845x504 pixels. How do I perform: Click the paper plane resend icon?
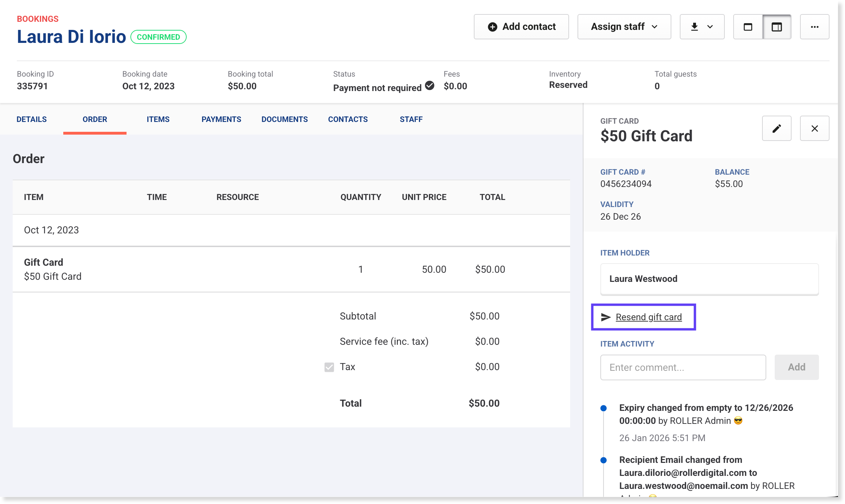click(x=606, y=317)
